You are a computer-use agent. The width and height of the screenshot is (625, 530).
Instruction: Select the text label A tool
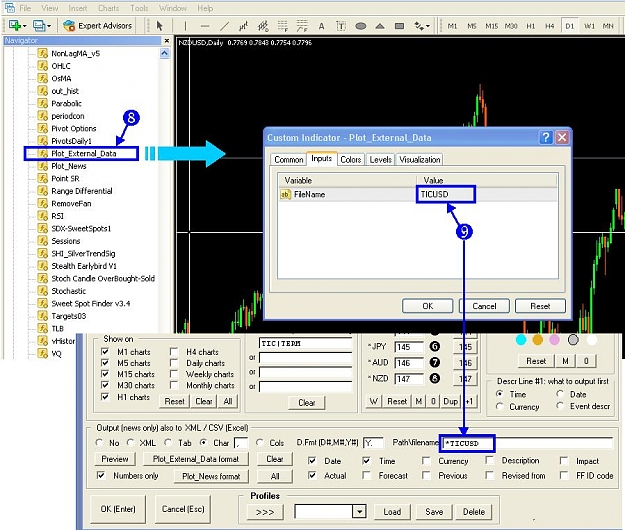point(321,26)
